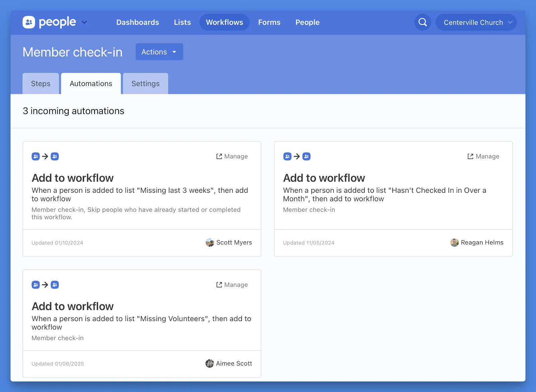This screenshot has height=392, width=536.
Task: Open the Actions dropdown
Action: pos(159,52)
